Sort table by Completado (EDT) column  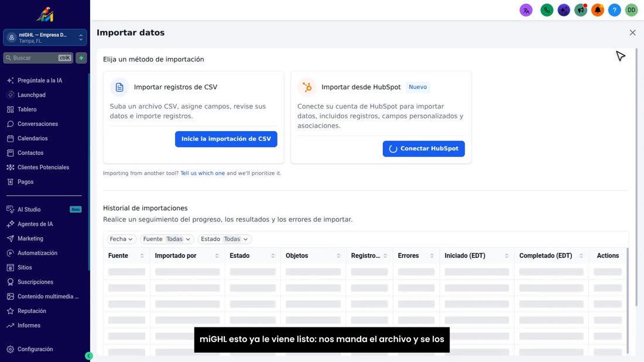click(x=581, y=255)
